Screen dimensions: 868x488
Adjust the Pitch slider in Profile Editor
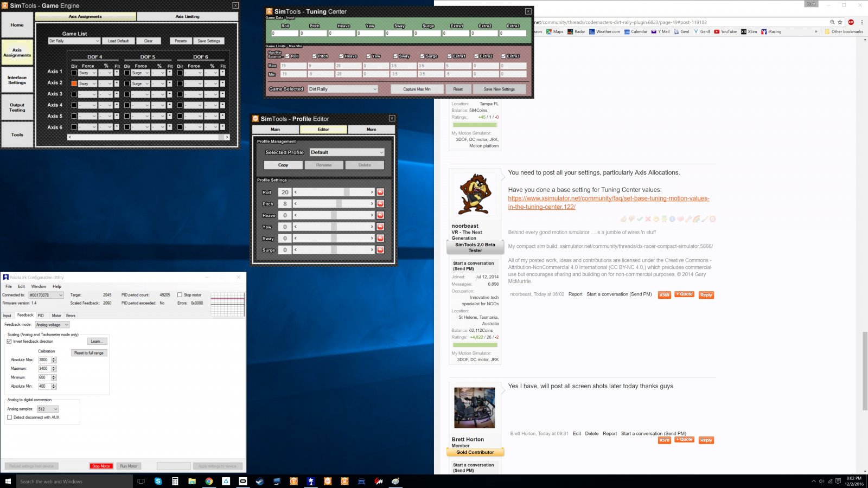pyautogui.click(x=334, y=204)
